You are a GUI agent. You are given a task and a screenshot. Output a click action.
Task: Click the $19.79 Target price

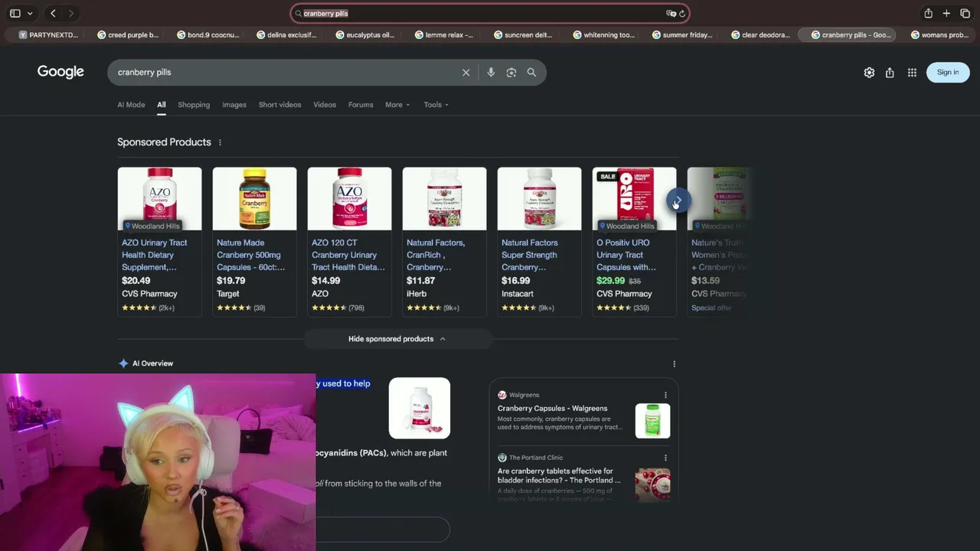[x=231, y=281]
